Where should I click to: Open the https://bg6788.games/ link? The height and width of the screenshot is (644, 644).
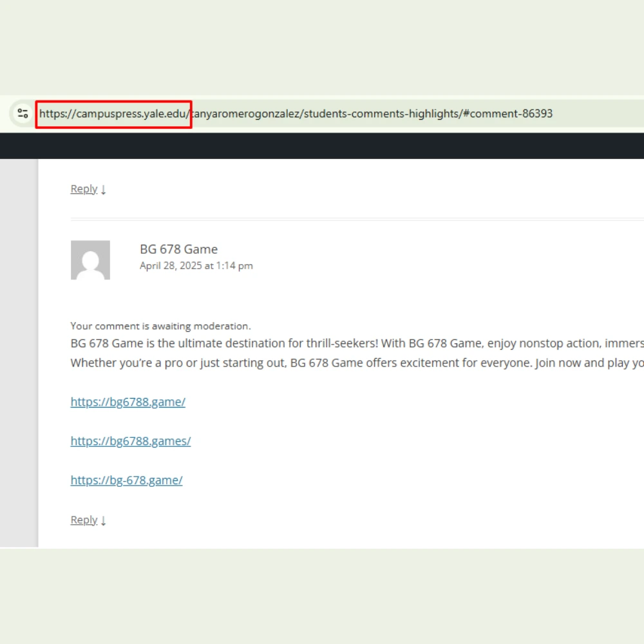(131, 440)
